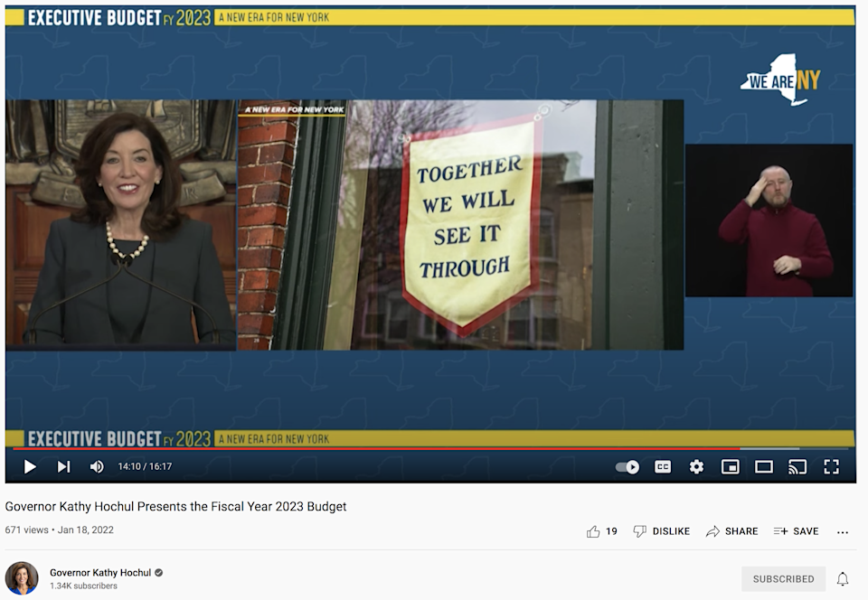Save the video to a playlist

coord(796,531)
